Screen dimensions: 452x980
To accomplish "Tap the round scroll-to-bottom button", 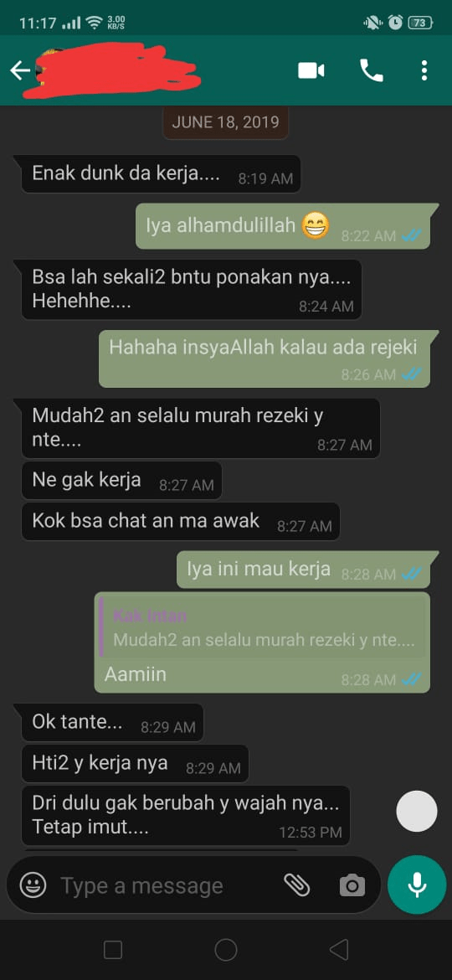I will 417,812.
